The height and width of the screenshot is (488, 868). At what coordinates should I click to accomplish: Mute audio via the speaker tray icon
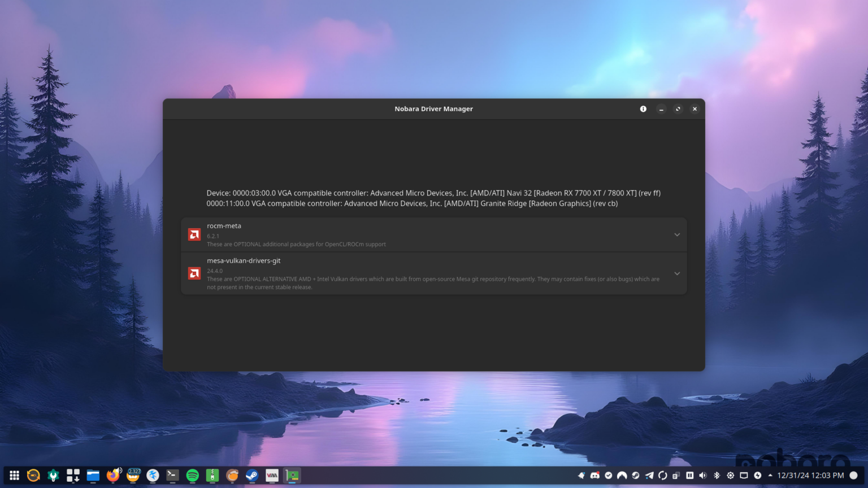pyautogui.click(x=703, y=476)
